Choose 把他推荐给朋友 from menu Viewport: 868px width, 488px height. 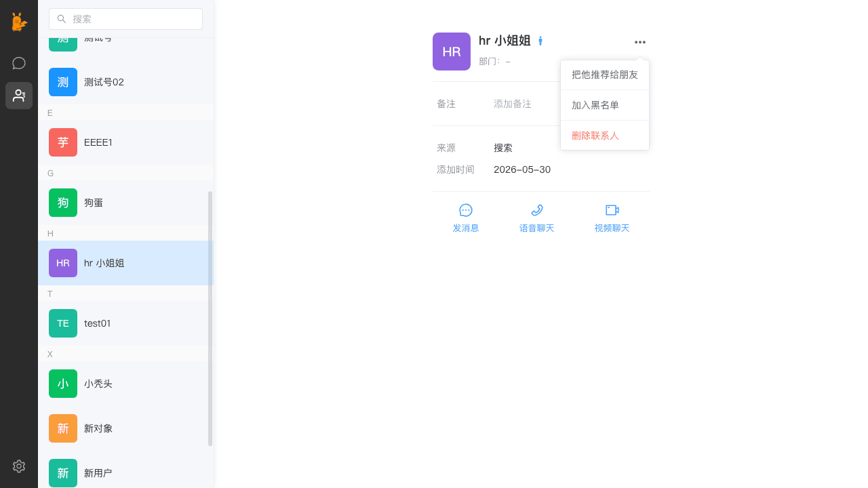(x=605, y=75)
